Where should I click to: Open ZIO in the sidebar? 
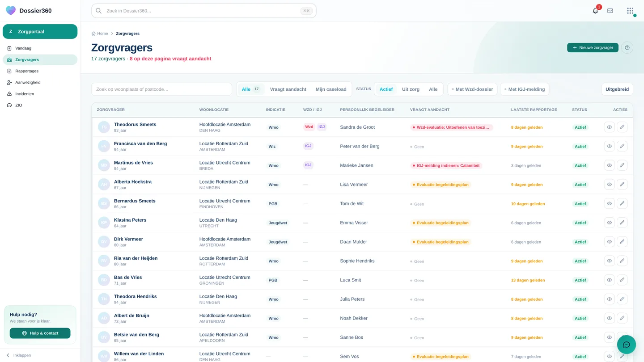[40, 105]
